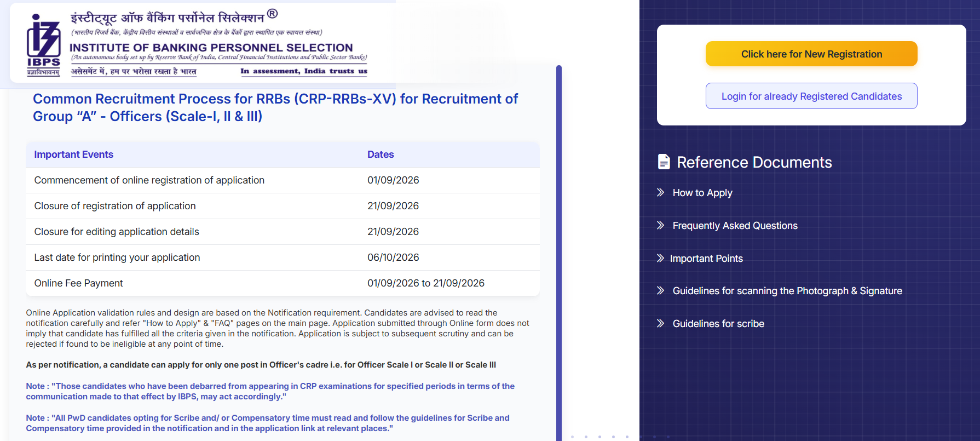Click chevron icon beside Frequently Asked Questions
980x441 pixels.
(x=661, y=225)
